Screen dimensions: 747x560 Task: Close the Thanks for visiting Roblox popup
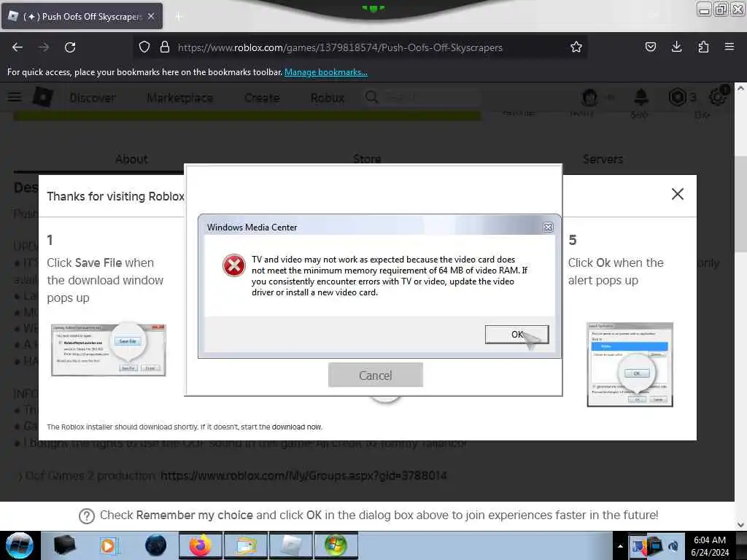[678, 194]
